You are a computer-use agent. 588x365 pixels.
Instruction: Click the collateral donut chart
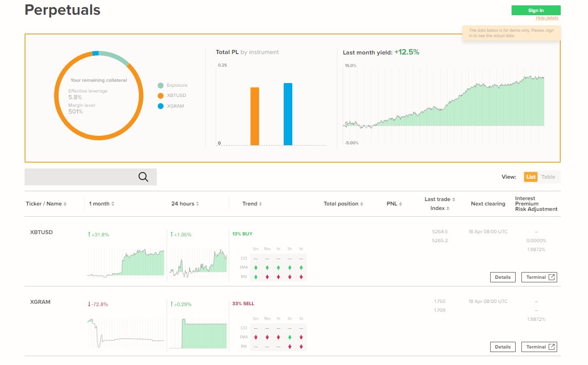[x=99, y=96]
